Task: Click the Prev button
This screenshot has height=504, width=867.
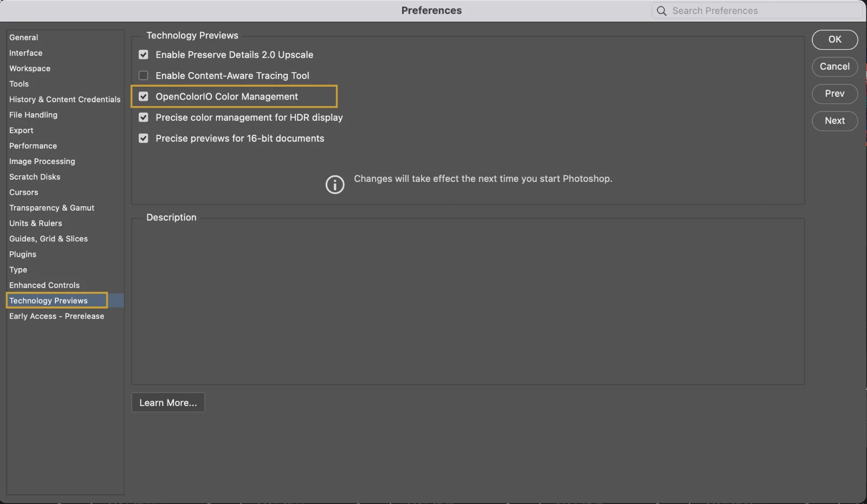Action: (835, 94)
